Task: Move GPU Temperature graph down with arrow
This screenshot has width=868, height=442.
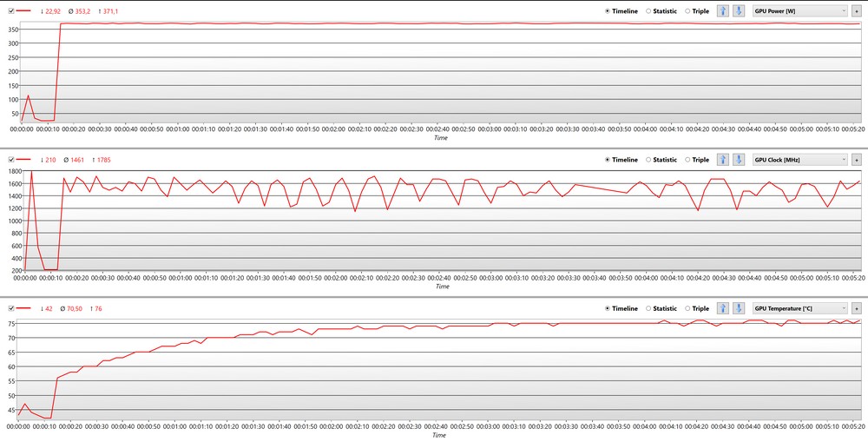Action: 739,308
